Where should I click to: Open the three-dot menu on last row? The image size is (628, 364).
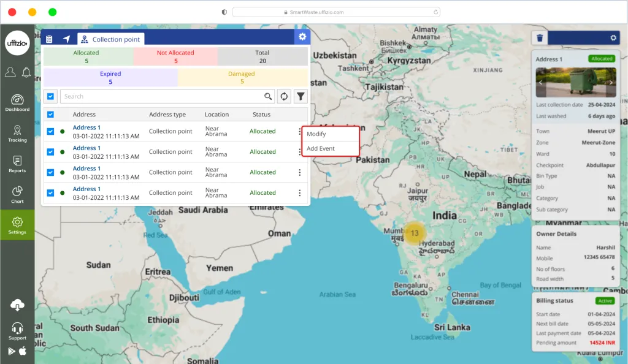click(299, 193)
